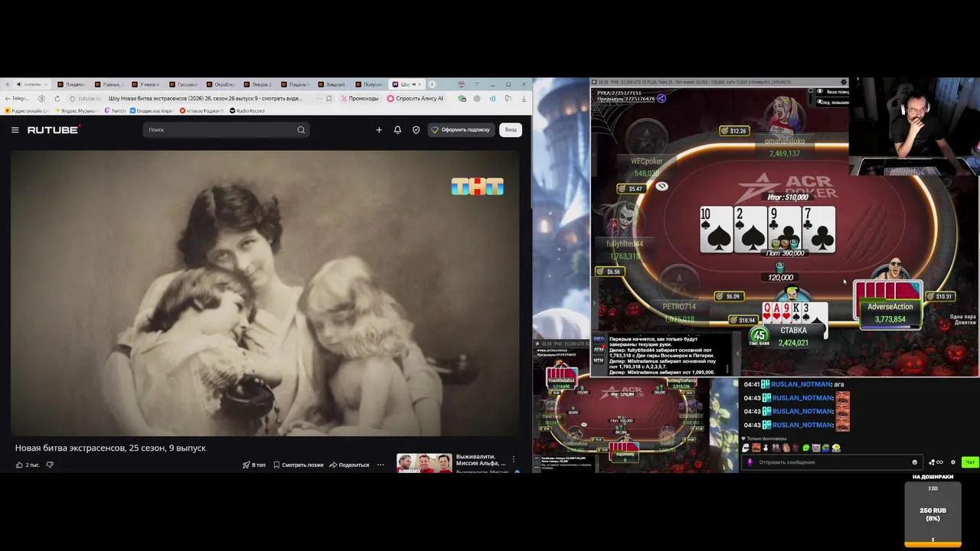Open the browser downloads icon
This screenshot has height=551, width=980.
[525, 98]
